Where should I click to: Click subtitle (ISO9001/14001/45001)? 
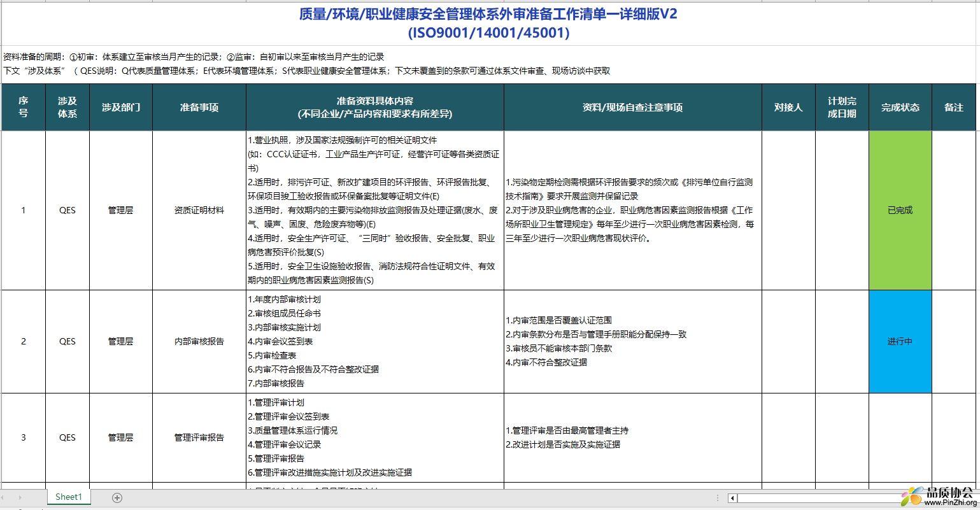click(x=488, y=33)
